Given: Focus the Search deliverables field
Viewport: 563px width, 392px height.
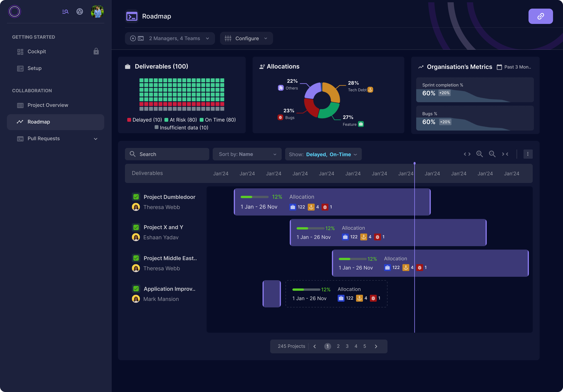Looking at the screenshot, I should coord(167,154).
